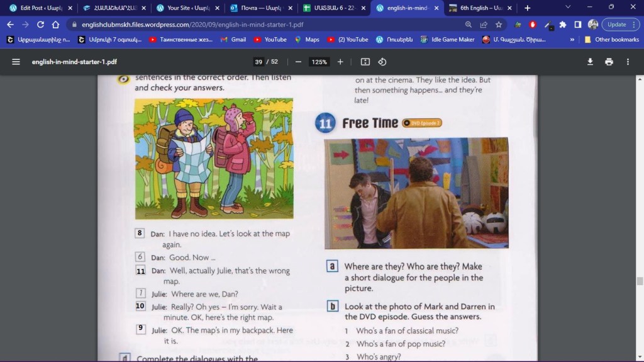
Task: Toggle the browser side panel
Action: tap(578, 25)
